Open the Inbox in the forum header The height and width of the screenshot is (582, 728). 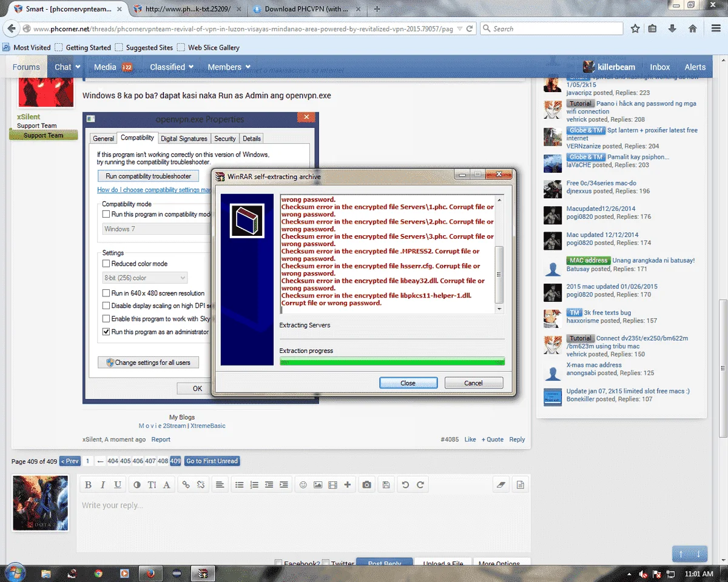click(x=660, y=67)
